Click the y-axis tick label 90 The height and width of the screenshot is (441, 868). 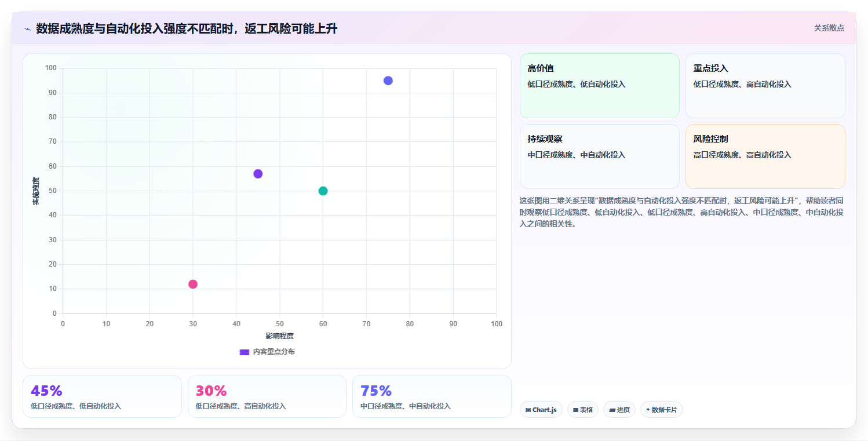click(x=52, y=93)
